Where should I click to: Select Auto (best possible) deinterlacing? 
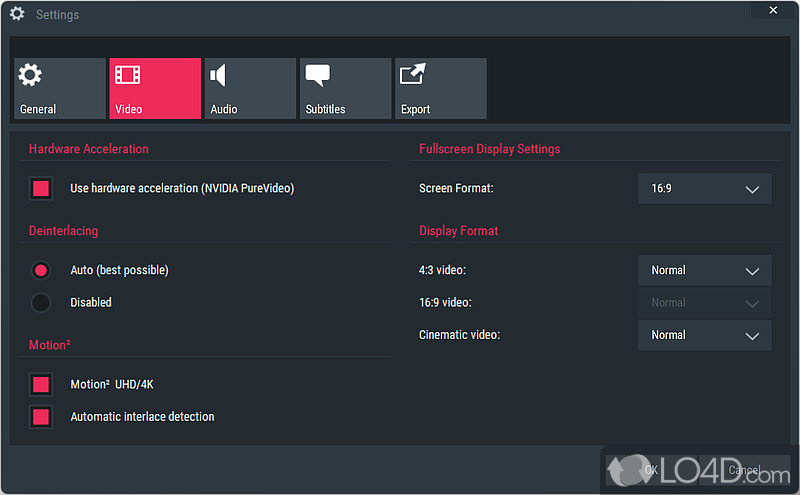41,270
